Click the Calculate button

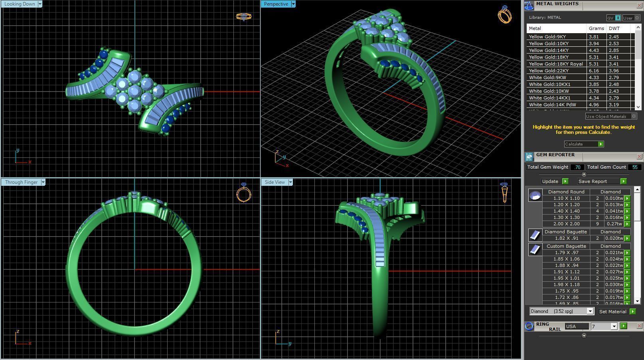click(x=584, y=144)
